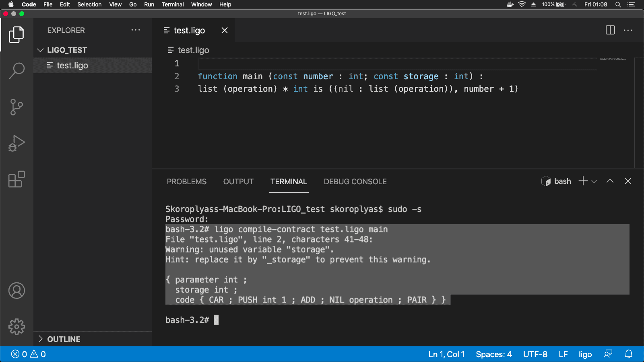The height and width of the screenshot is (362, 644).
Task: Click the ligo language mode indicator
Action: [585, 354]
